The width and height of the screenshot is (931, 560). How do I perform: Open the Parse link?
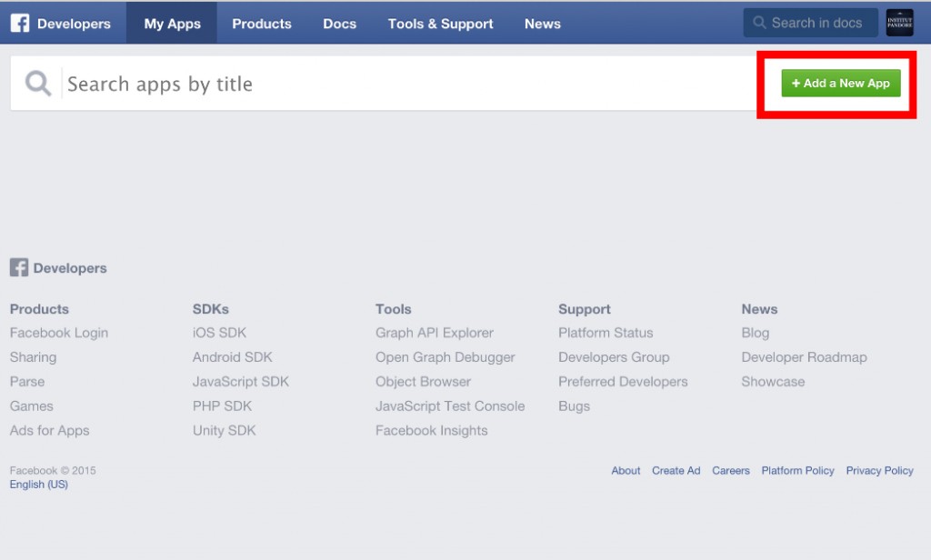pyautogui.click(x=27, y=382)
